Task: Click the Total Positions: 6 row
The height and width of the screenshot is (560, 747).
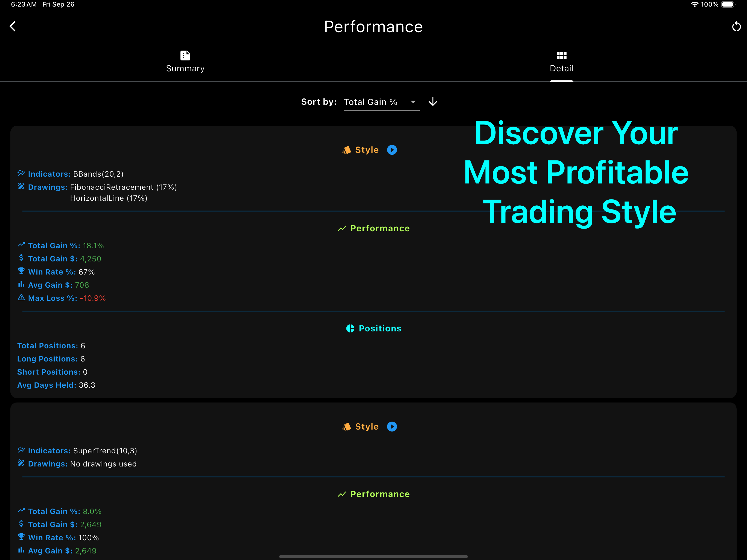Action: (x=51, y=346)
